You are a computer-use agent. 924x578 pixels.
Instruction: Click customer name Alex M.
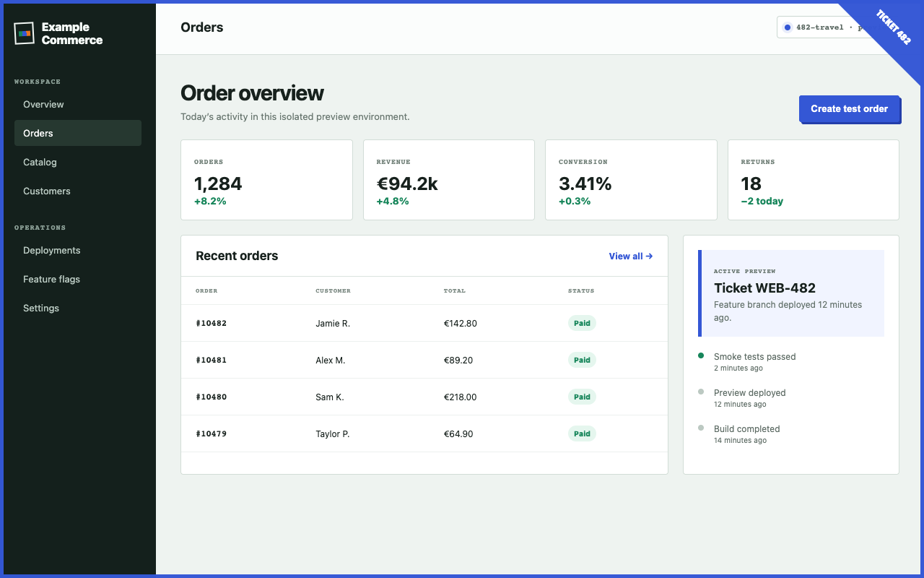click(331, 360)
